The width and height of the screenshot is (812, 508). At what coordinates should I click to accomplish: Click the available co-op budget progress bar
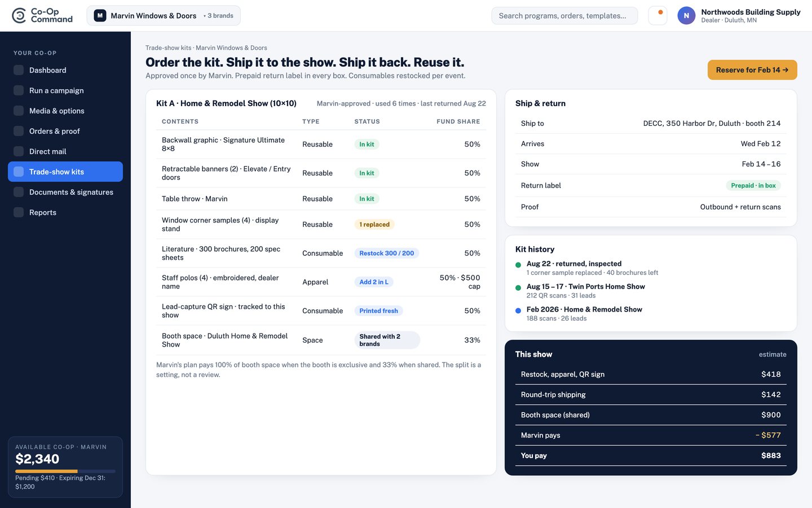[65, 471]
